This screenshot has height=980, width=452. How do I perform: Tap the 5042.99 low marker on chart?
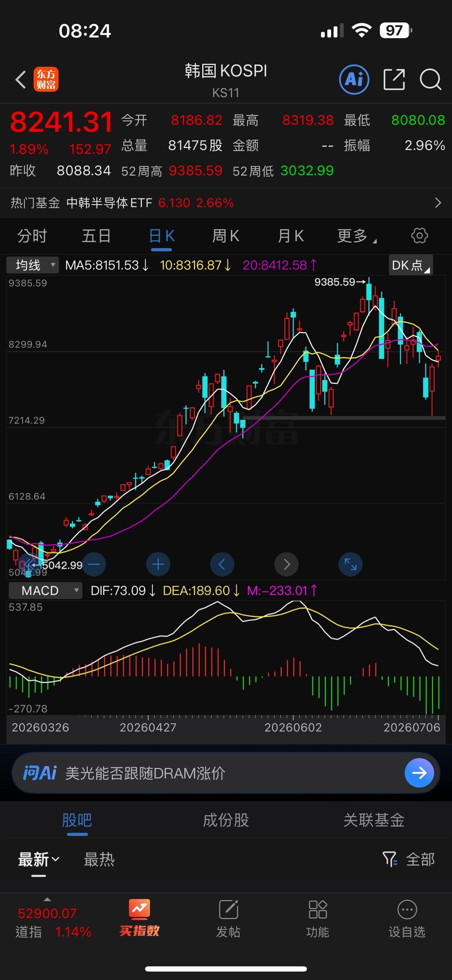(x=58, y=565)
